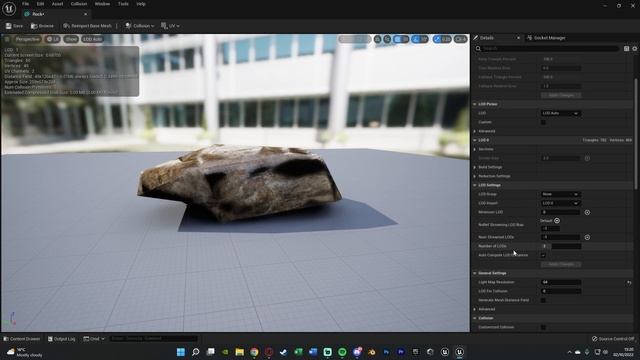Open Edit menu
The height and width of the screenshot is (360, 640).
click(40, 4)
